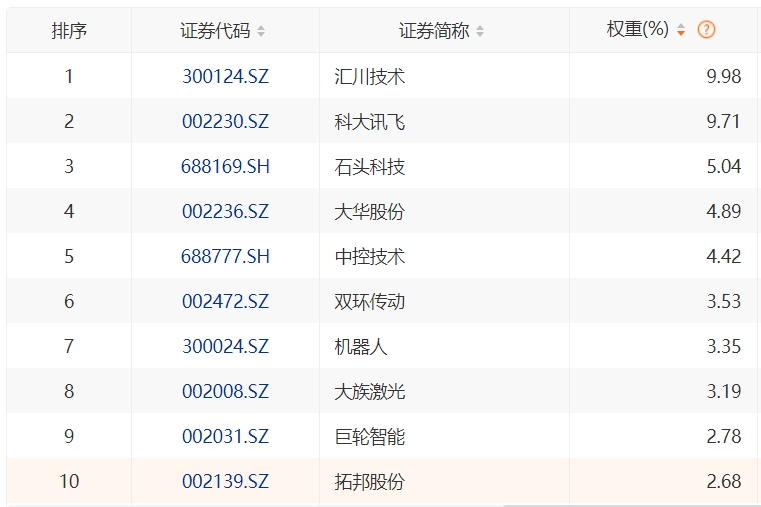Open stock code 002230.SZ
Image resolution: width=761 pixels, height=507 pixels.
225,121
